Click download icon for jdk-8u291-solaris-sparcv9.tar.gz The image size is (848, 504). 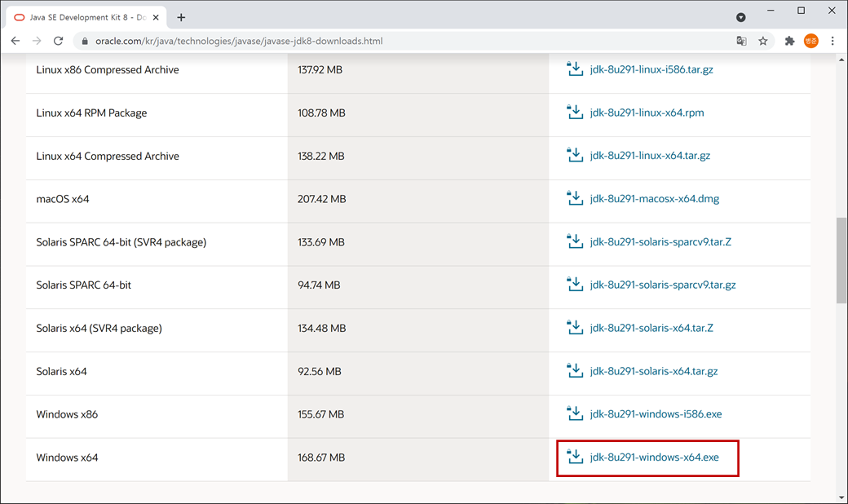tap(574, 285)
